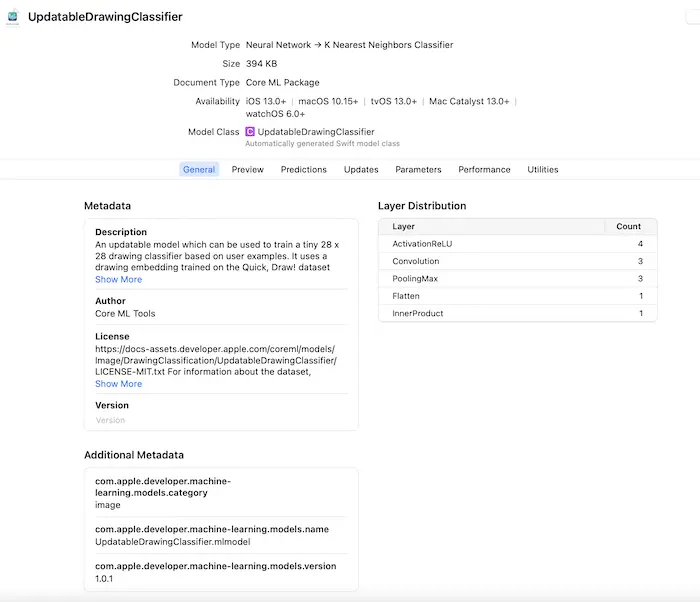Click the ActivationReLU count value 4

pos(640,244)
